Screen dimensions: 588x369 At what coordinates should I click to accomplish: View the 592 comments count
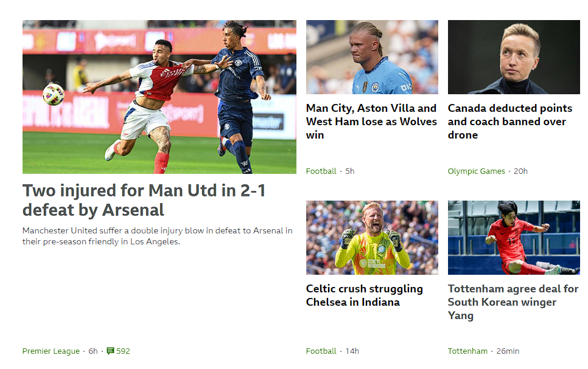click(x=123, y=351)
